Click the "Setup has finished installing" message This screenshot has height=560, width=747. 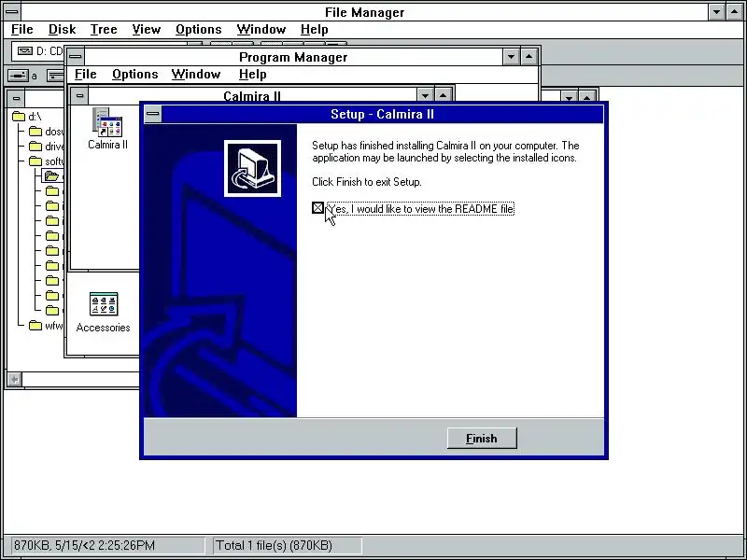click(445, 151)
